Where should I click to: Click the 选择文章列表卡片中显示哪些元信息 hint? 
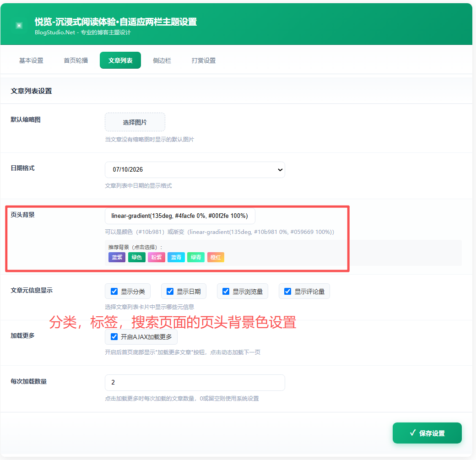tap(149, 307)
